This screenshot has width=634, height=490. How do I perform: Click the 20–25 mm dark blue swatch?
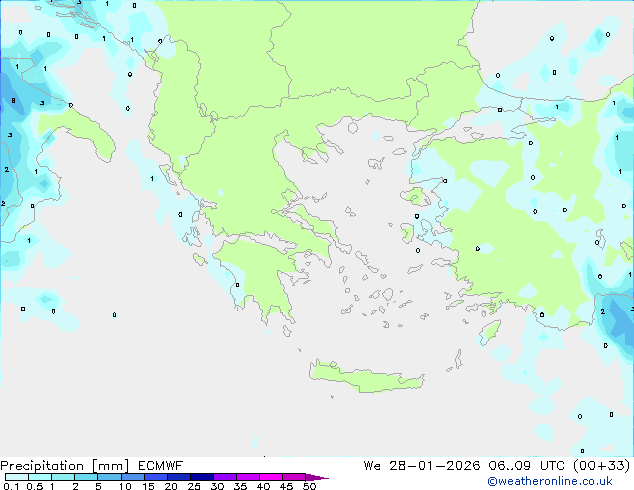(179, 477)
